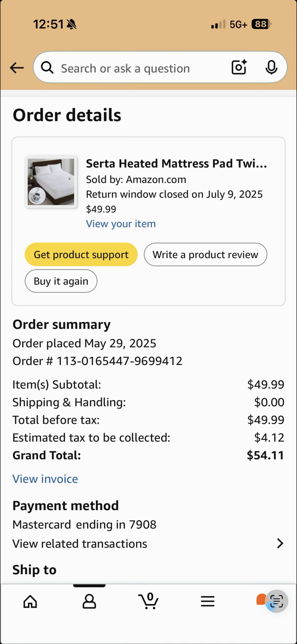
Task: Expand View related transactions chevron
Action: (280, 544)
